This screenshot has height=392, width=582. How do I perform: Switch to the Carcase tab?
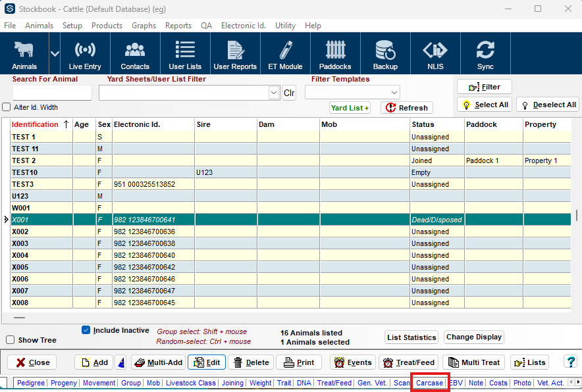(429, 383)
